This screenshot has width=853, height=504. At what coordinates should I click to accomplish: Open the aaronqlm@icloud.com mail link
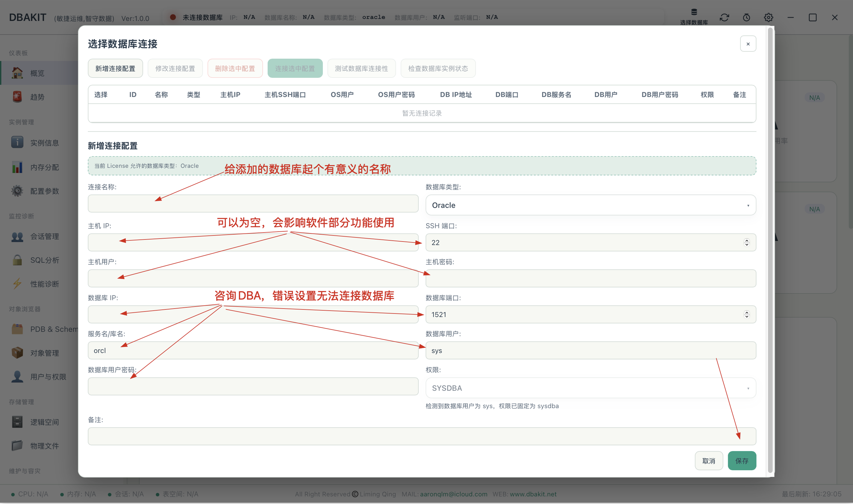[453, 494]
